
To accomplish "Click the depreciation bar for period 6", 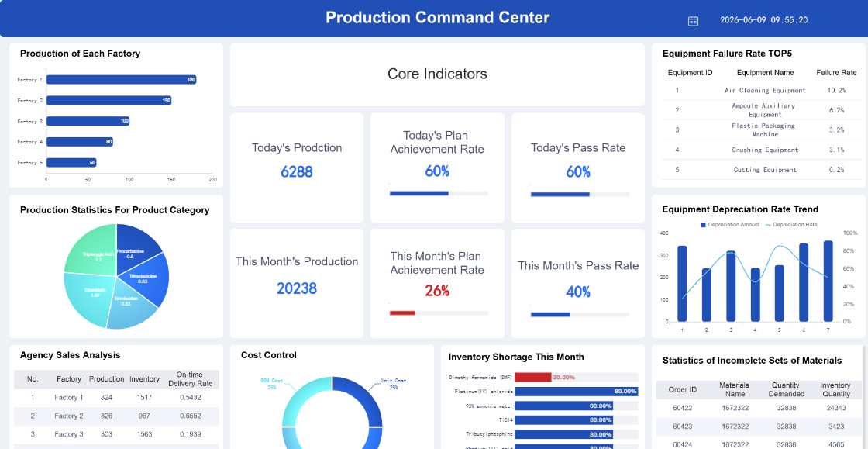I will [x=804, y=282].
